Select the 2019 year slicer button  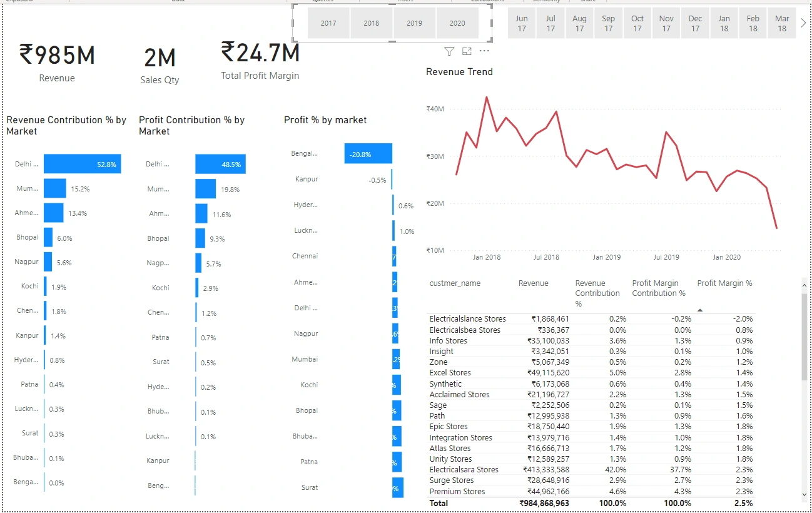(x=414, y=23)
